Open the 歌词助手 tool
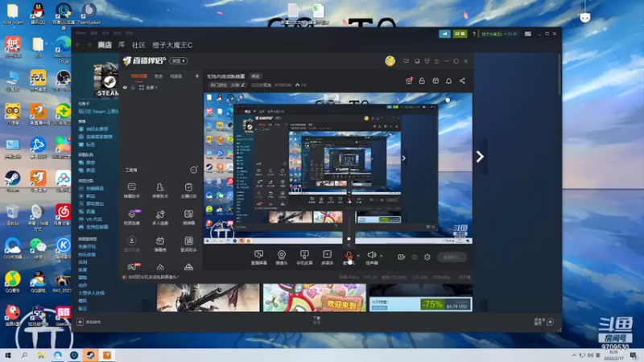The width and height of the screenshot is (644, 362). click(x=188, y=244)
